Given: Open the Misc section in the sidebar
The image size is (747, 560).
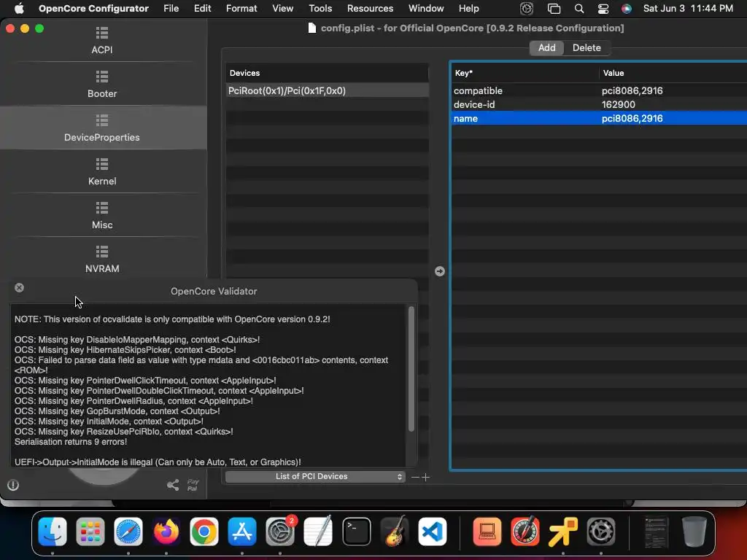Looking at the screenshot, I should click(102, 216).
